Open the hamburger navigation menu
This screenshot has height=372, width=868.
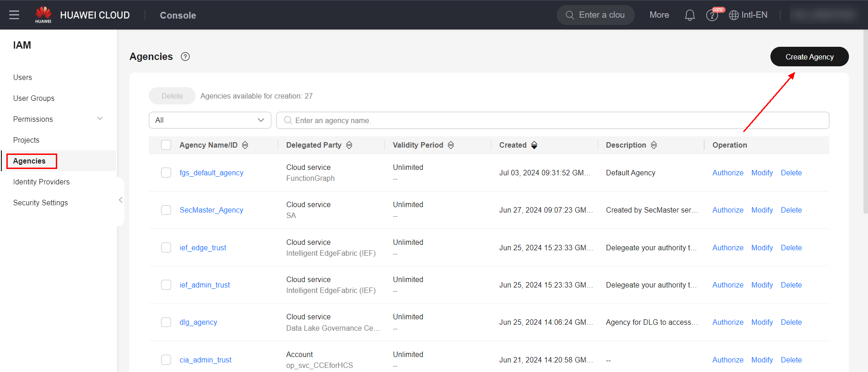(x=14, y=15)
